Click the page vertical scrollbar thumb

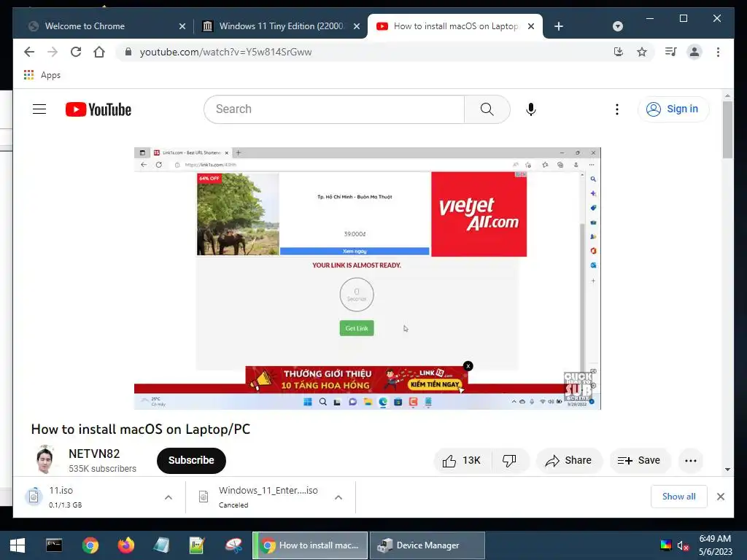727,130
